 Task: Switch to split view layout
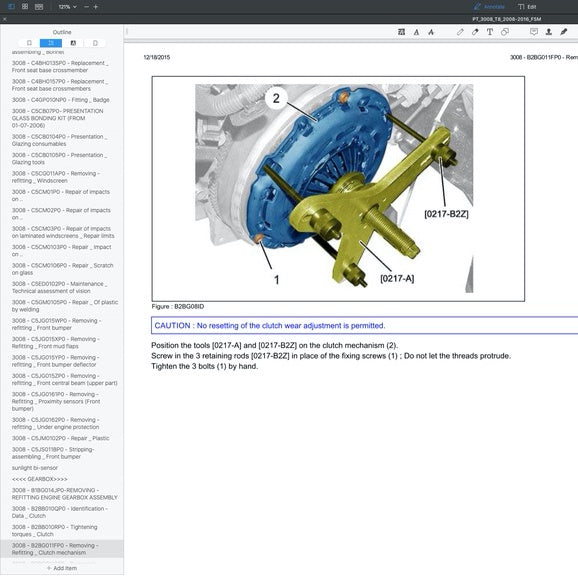tap(39, 7)
